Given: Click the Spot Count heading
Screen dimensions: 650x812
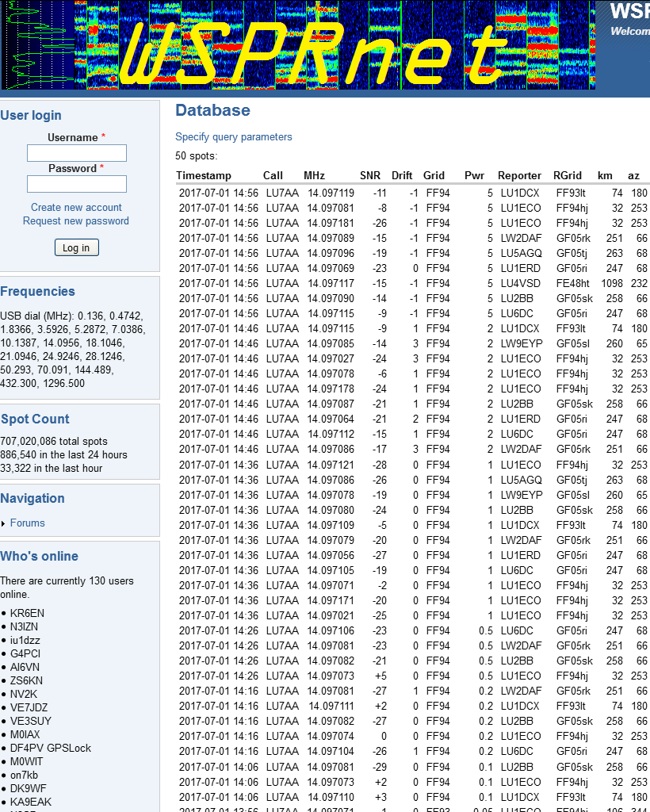Looking at the screenshot, I should click(x=35, y=419).
